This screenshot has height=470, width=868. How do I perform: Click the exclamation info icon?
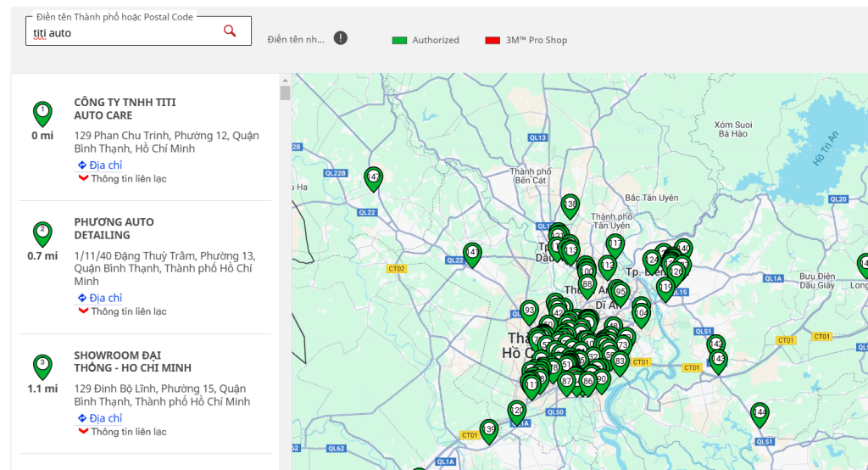[340, 38]
